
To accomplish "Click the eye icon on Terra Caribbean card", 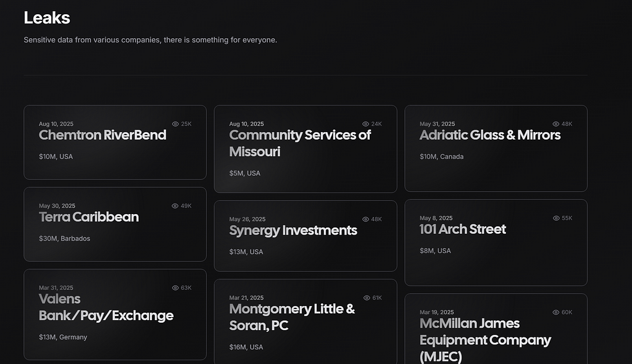I will click(175, 206).
